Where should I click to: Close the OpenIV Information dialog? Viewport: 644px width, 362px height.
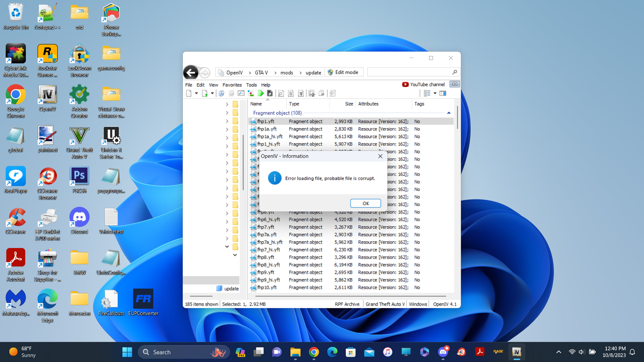click(380, 156)
